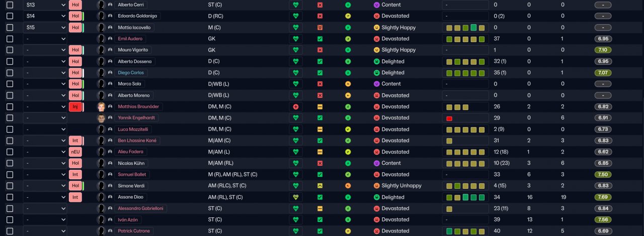This screenshot has width=644, height=236.
Task: Click Matthias Braunöder's red injury status icon
Action: 296,106
